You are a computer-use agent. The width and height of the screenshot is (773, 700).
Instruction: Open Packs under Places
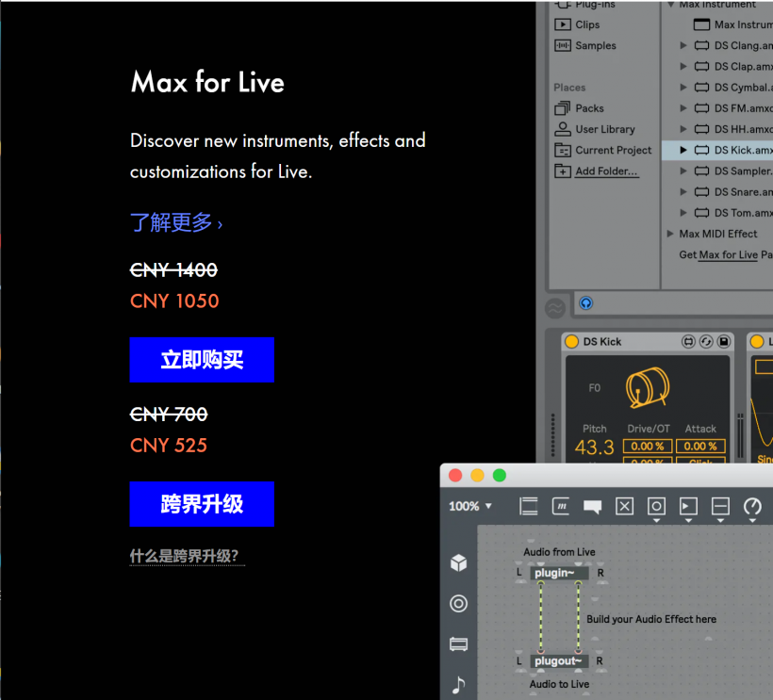(589, 108)
